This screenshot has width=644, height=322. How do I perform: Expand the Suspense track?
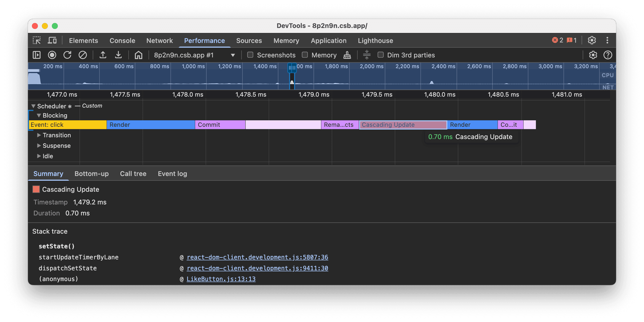click(x=39, y=146)
